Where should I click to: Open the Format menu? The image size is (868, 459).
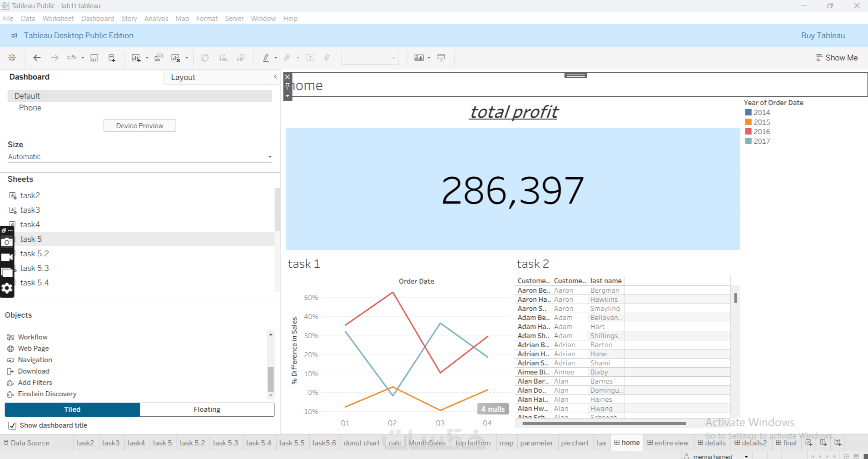[x=207, y=19]
